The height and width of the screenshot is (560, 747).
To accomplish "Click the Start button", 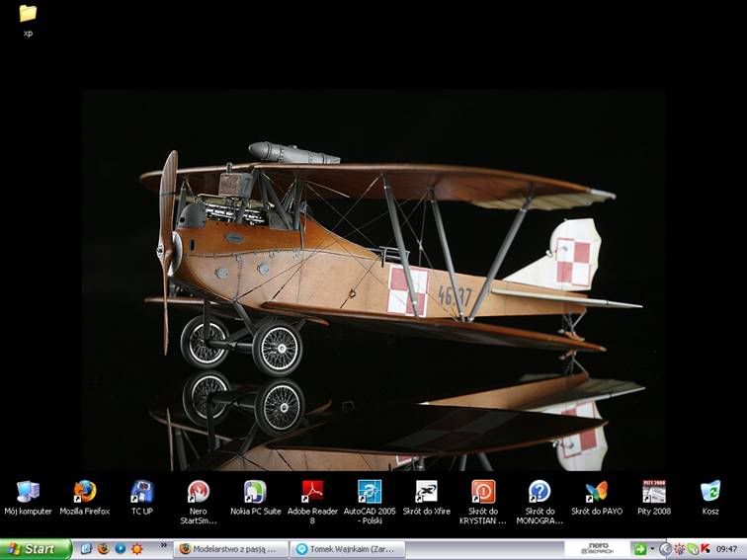I will point(36,548).
